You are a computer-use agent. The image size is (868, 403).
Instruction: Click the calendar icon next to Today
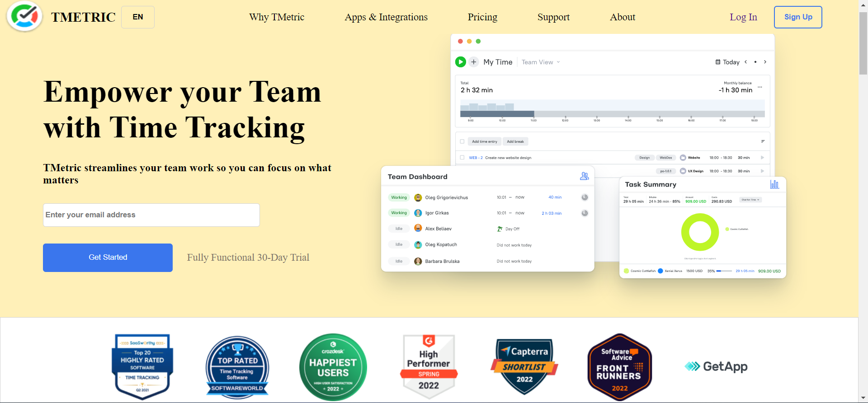click(718, 62)
